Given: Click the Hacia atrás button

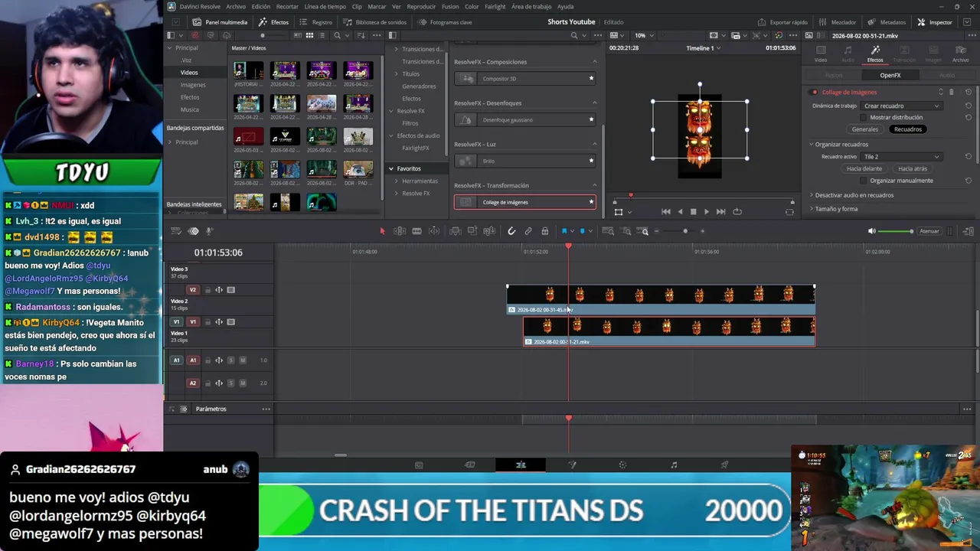Looking at the screenshot, I should click(913, 168).
